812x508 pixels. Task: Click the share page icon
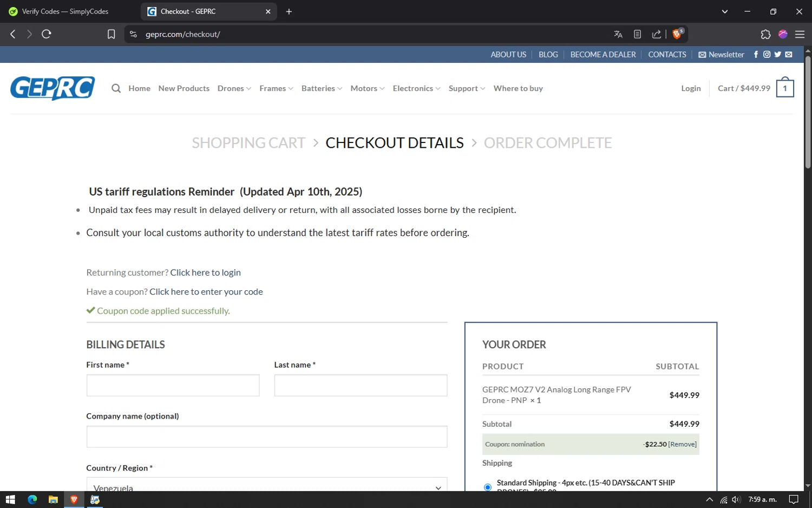656,34
